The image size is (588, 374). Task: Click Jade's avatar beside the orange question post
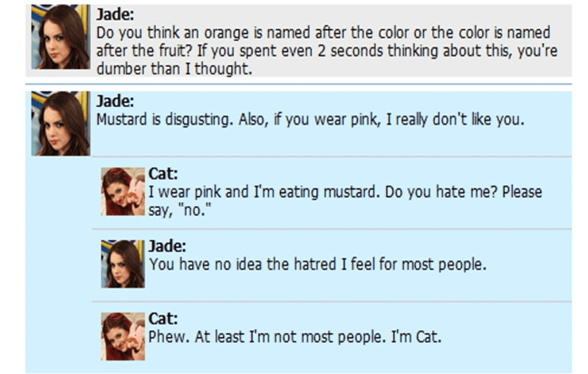pos(61,37)
